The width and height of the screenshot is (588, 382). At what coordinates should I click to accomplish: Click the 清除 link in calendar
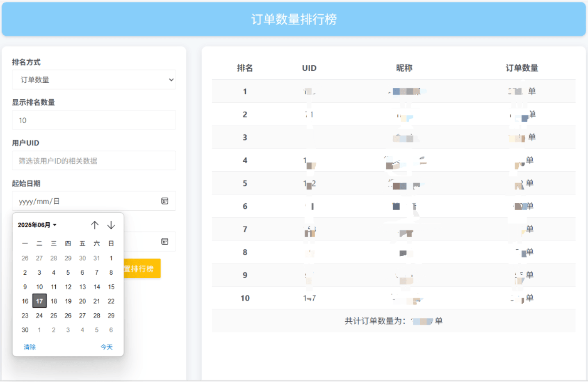click(30, 347)
